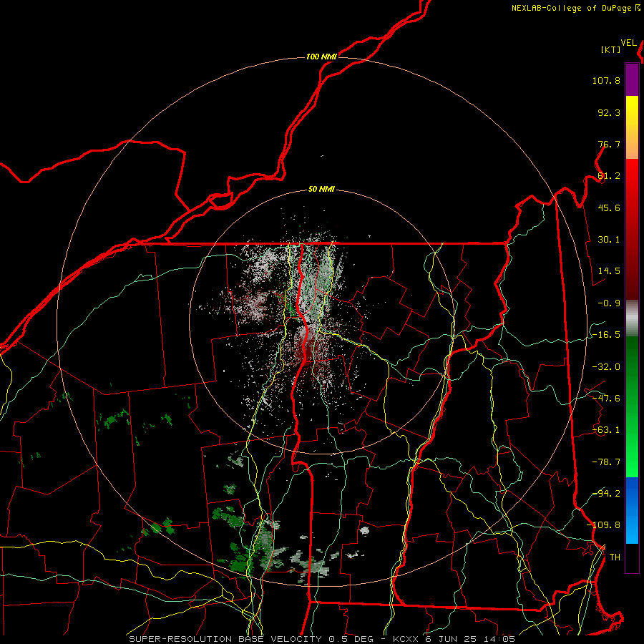Click the 50 NMI range ring label

[x=321, y=190]
